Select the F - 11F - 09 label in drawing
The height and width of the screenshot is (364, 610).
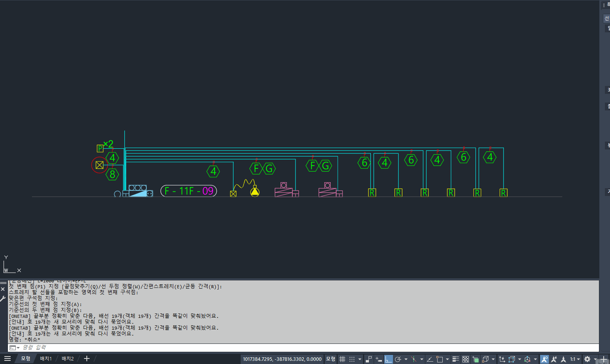tap(189, 191)
